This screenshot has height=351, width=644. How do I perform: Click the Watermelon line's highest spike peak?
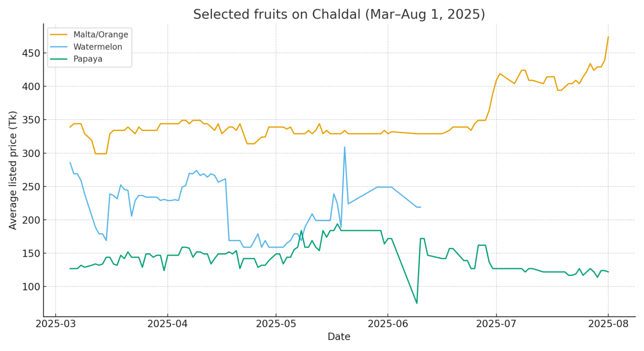pyautogui.click(x=345, y=147)
